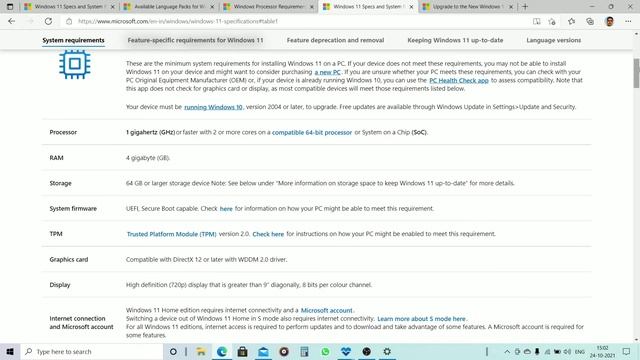Screen dimensions: 640x360
Task: Open the Windows Start menu
Action: click(x=10, y=351)
